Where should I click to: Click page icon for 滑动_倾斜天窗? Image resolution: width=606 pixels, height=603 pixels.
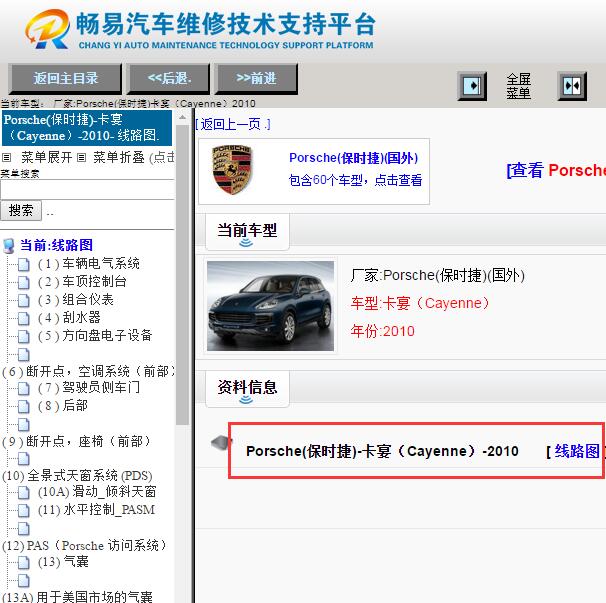[x=24, y=492]
